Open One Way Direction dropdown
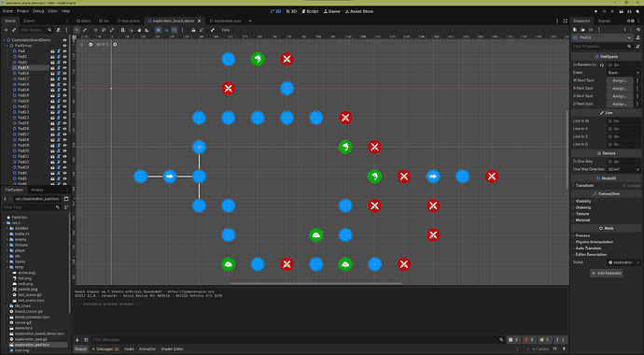The height and width of the screenshot is (355, 644). click(x=623, y=169)
